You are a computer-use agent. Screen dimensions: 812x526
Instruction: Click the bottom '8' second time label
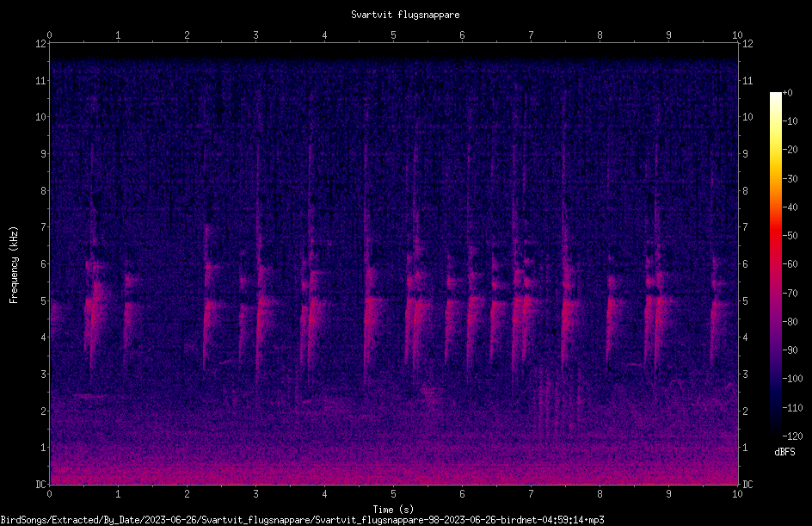click(x=600, y=494)
